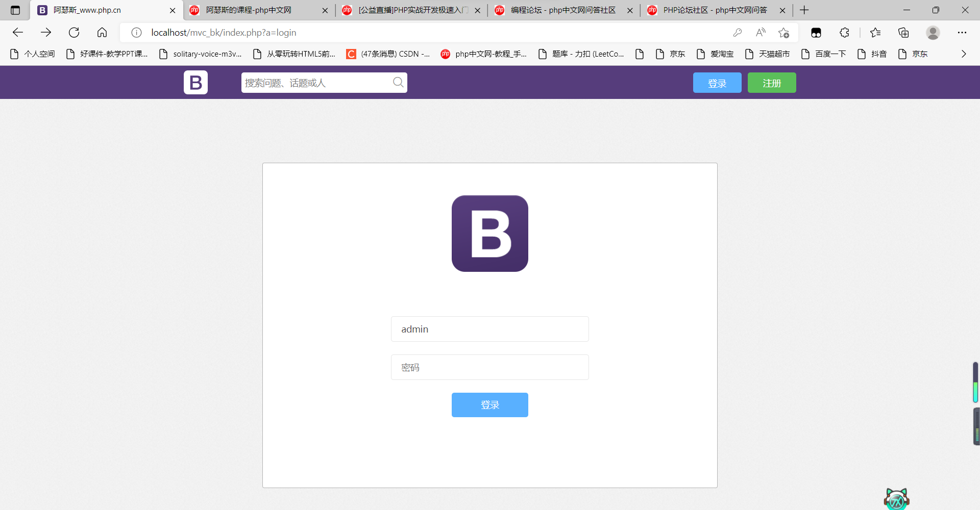Open solitary-voice-m3v bookmark

point(200,54)
